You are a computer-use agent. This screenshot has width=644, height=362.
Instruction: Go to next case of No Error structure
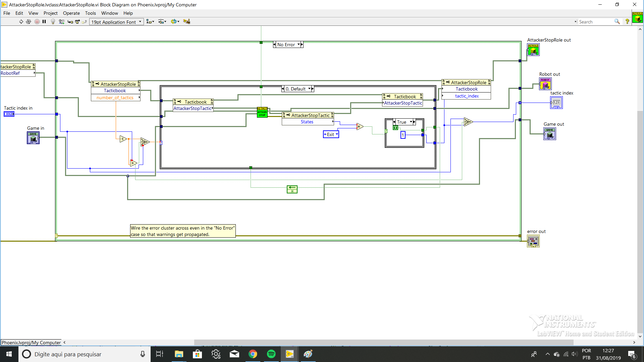pyautogui.click(x=302, y=45)
